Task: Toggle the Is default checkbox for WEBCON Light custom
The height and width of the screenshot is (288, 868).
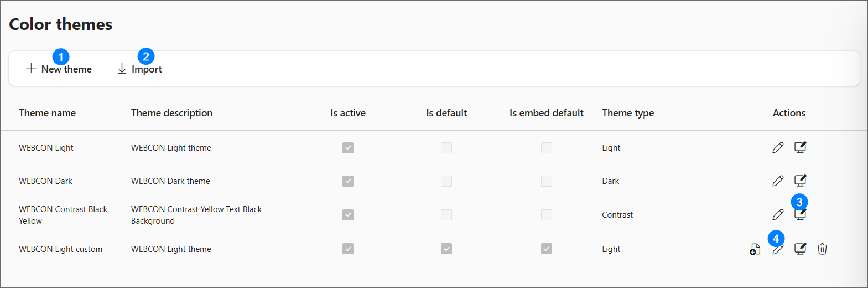Action: tap(446, 249)
